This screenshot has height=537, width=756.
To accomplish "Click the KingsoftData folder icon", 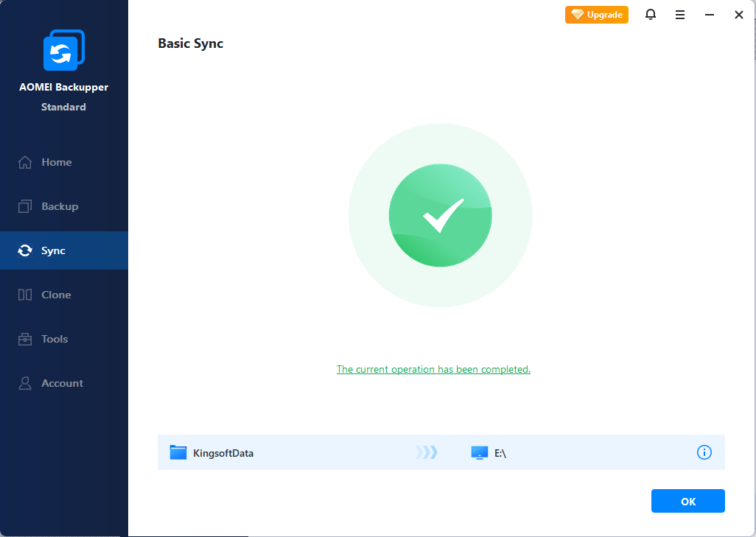I will [178, 452].
